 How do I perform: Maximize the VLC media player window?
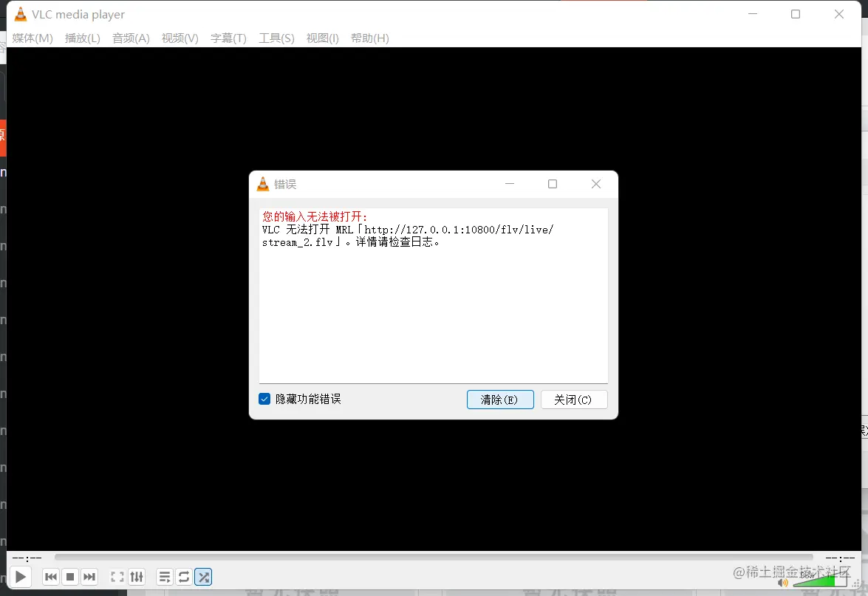pos(796,14)
